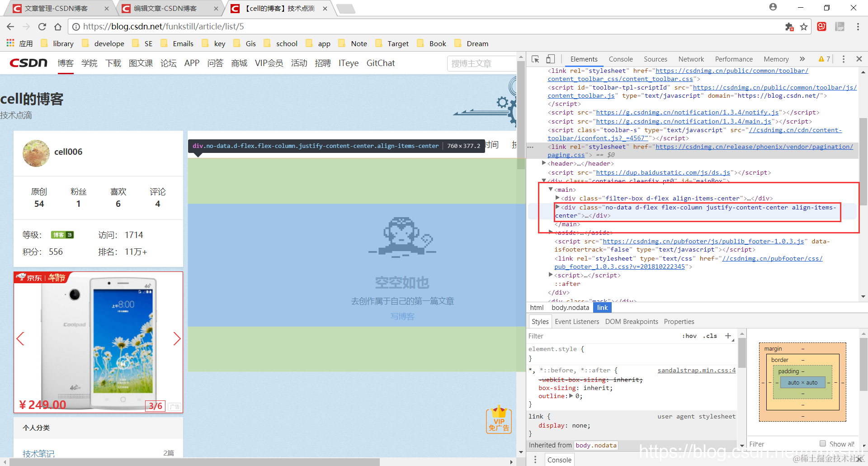The image size is (868, 466).
Task: Toggle the DevTools device toolbar icon
Action: (550, 59)
